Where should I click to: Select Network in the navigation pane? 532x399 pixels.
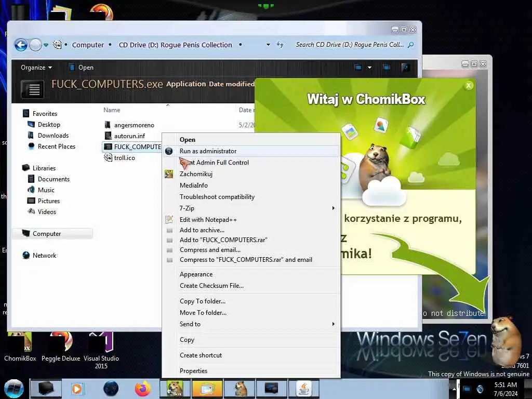[x=45, y=256]
